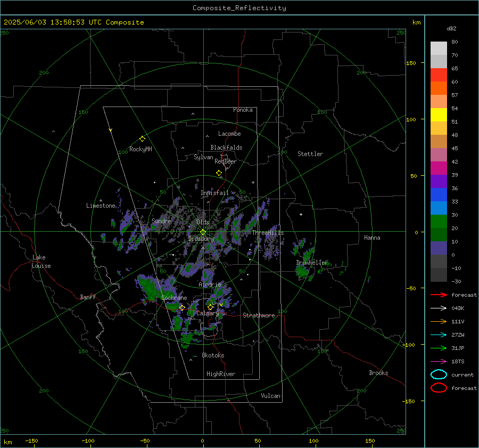The image size is (479, 448).
Task: Pick the bright green 20–30 dBZ swatch
Action: point(439,222)
